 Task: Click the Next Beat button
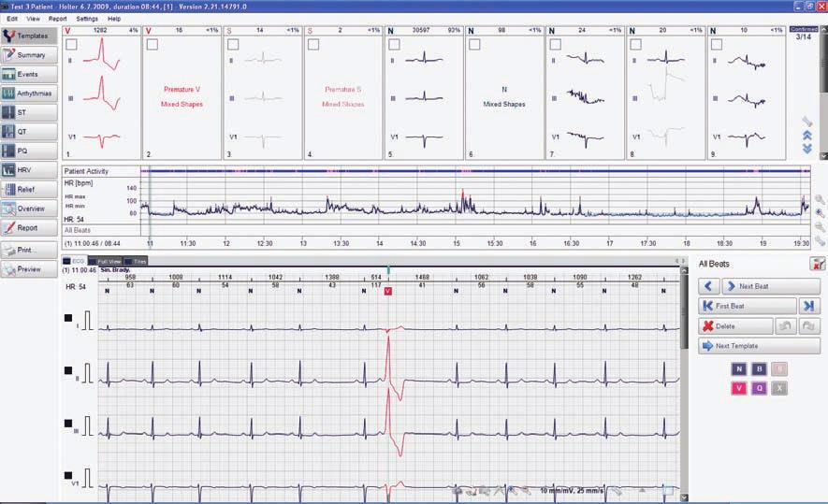click(x=771, y=286)
